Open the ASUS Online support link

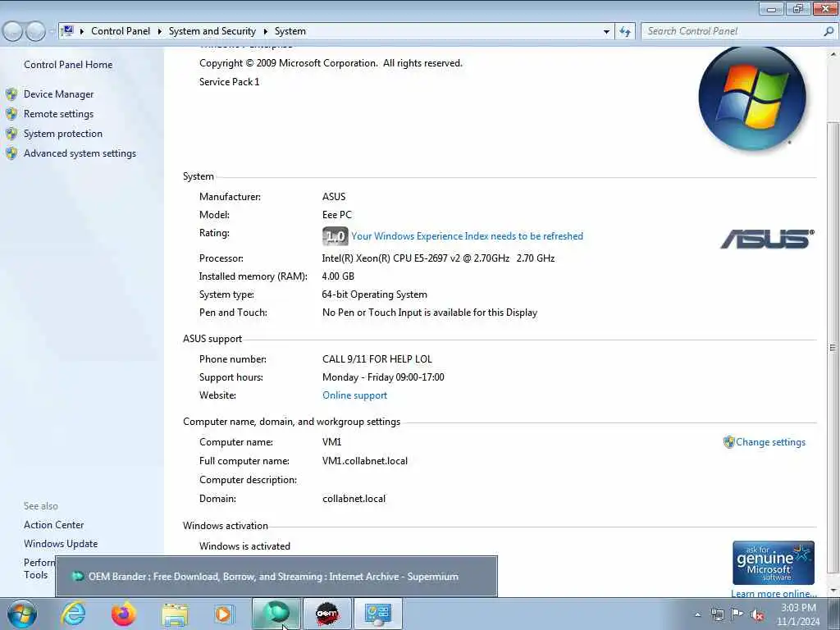tap(354, 395)
